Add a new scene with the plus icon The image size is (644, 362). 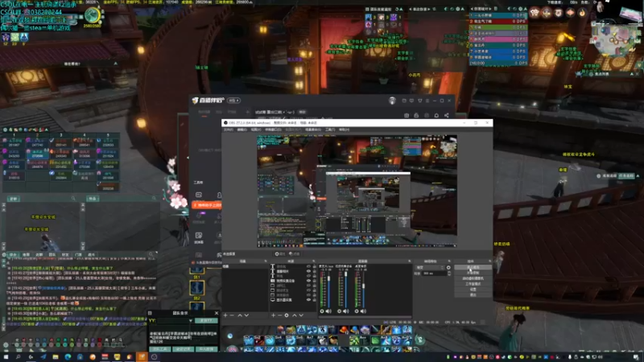pos(225,315)
